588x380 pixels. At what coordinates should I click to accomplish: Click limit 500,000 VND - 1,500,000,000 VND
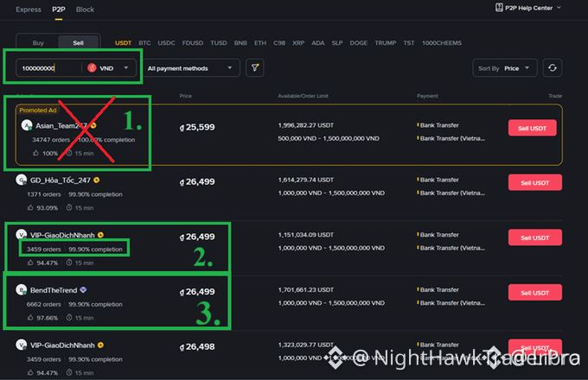[329, 138]
